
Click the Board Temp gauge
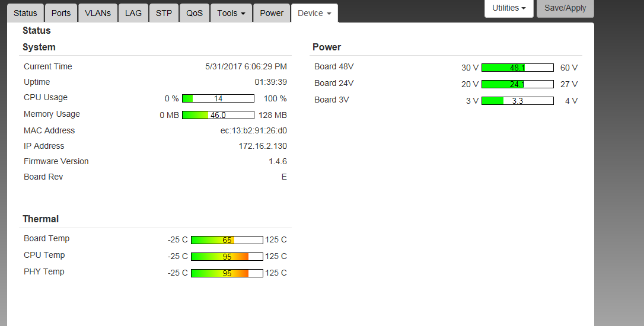point(227,240)
